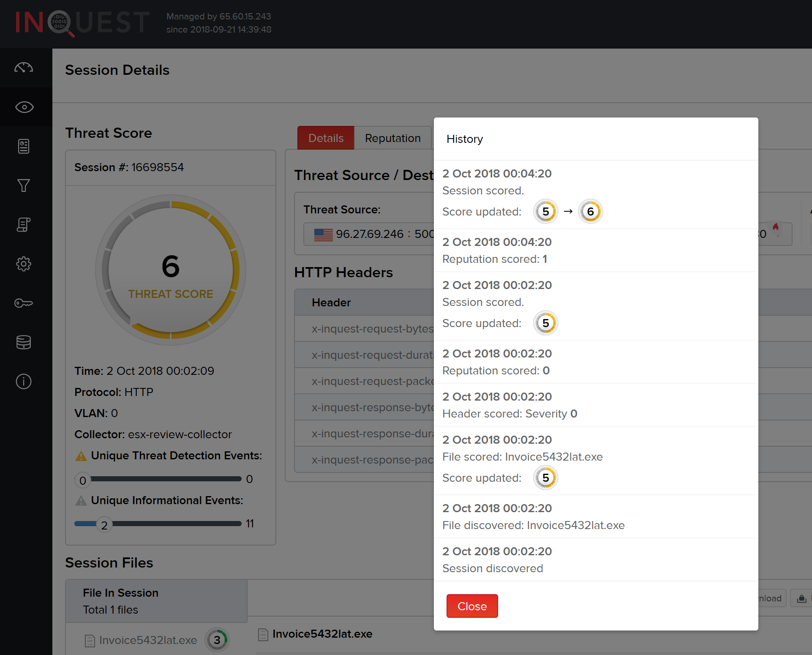Click the info circle icon in sidebar

pos(24,381)
